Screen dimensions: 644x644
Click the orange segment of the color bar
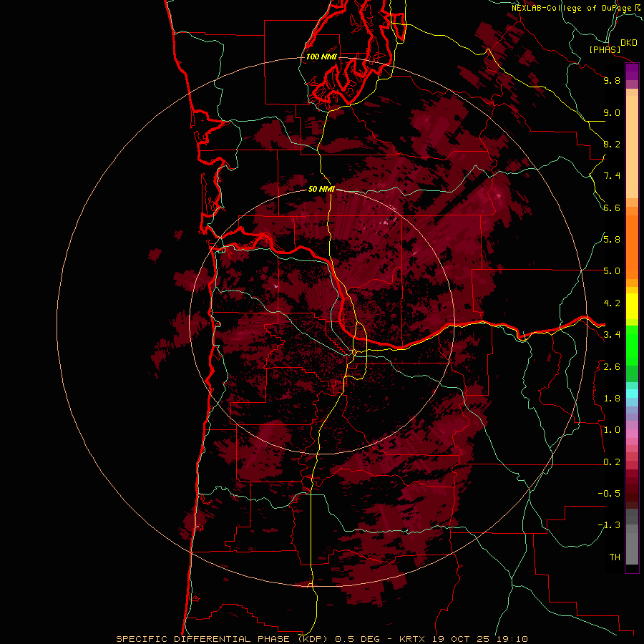point(632,248)
